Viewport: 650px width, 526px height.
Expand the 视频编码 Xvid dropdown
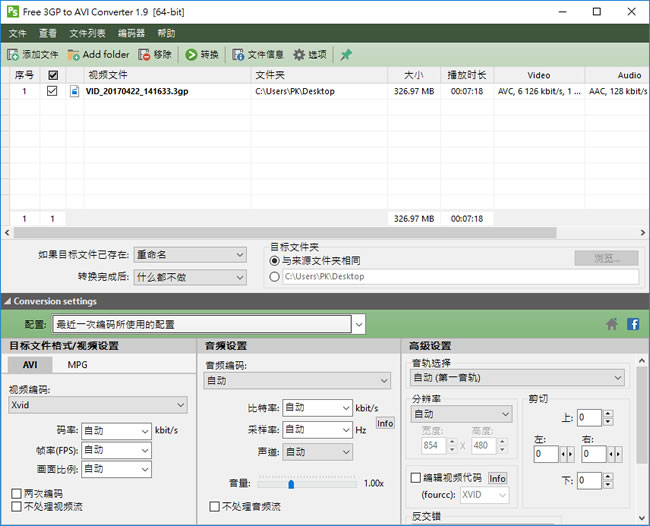click(97, 405)
